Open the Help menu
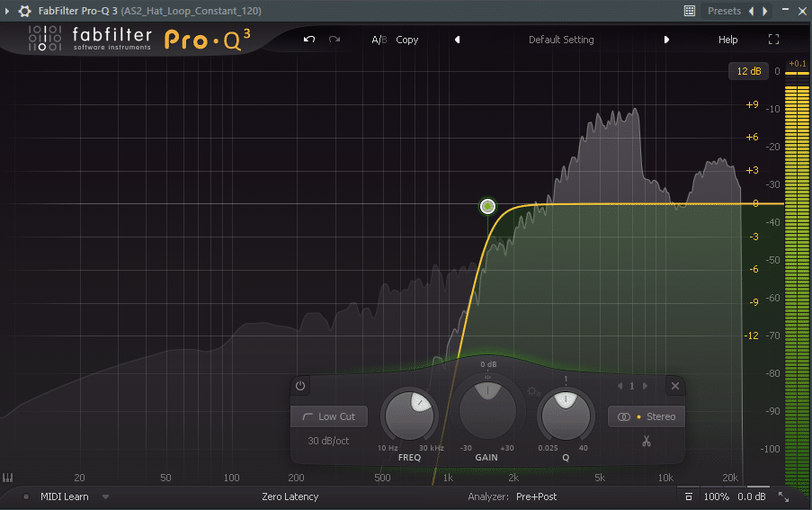This screenshot has height=510, width=812. click(x=727, y=40)
